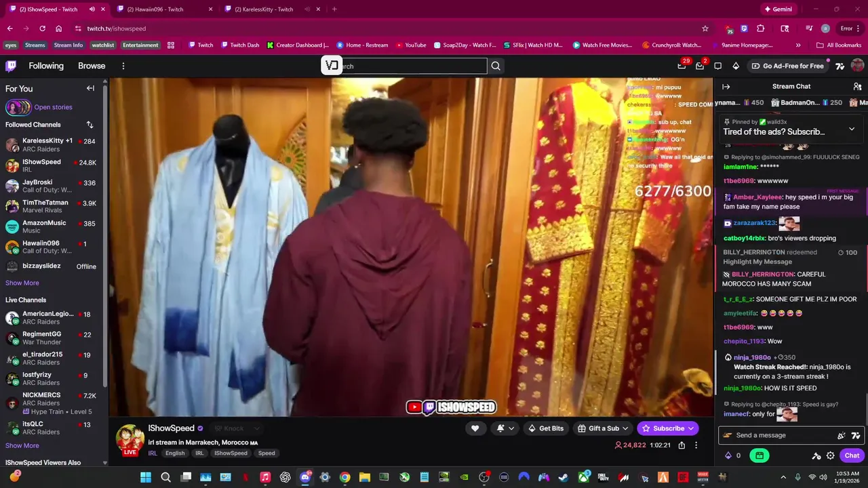This screenshot has width=868, height=488.
Task: Open TimTheTatman channel in sidebar
Action: [53, 207]
